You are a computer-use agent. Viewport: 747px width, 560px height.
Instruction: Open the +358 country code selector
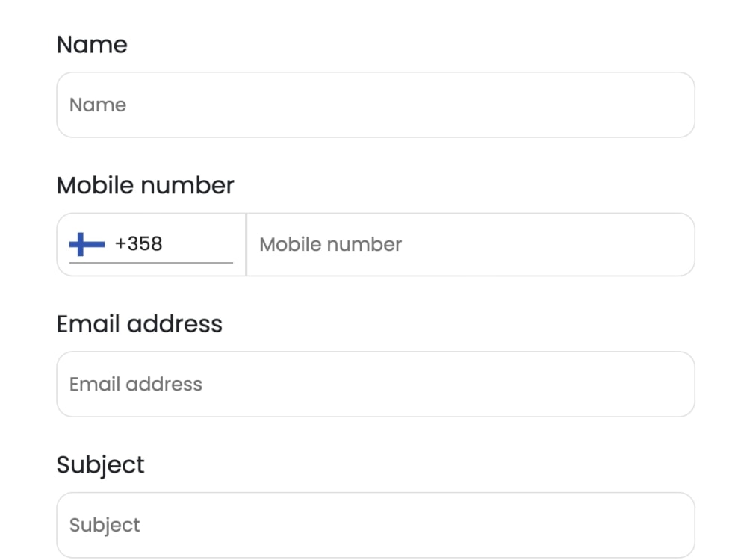tap(151, 244)
